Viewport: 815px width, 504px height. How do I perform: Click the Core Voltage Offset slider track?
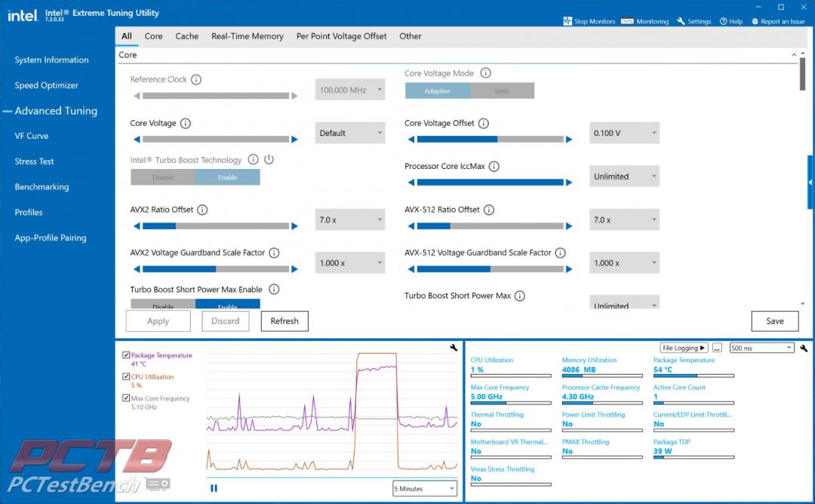tap(491, 140)
